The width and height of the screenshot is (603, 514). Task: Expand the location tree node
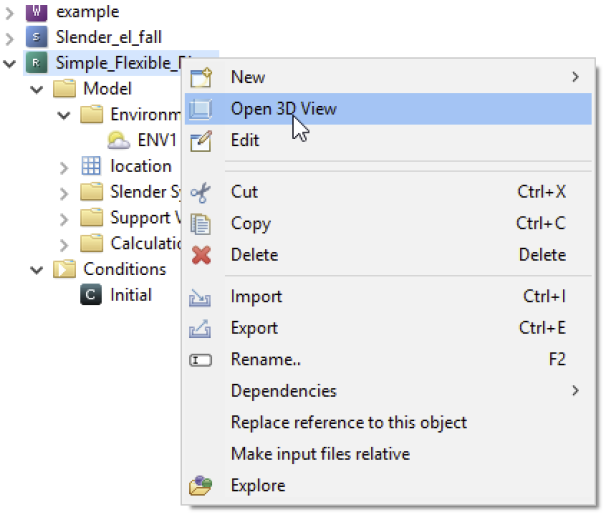64,167
